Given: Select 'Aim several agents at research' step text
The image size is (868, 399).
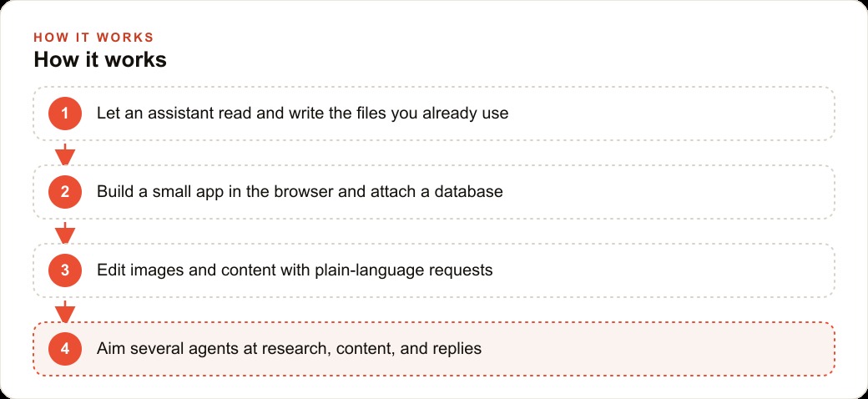Looking at the screenshot, I should pos(289,349).
